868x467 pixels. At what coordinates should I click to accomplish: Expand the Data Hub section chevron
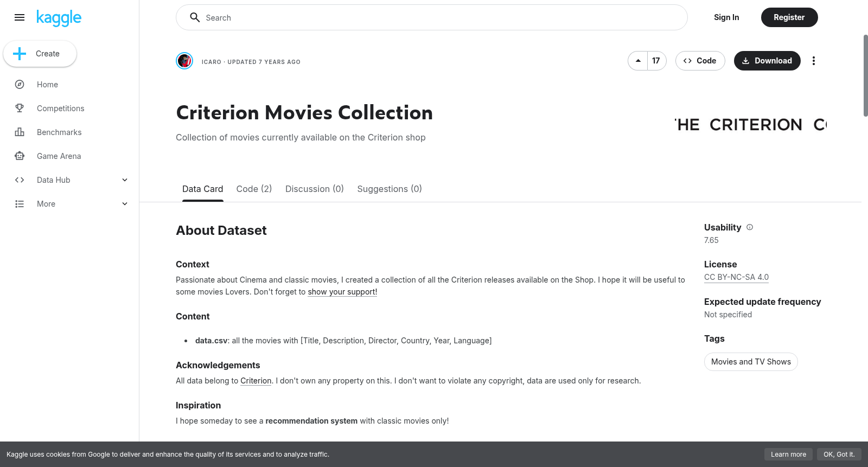(125, 180)
